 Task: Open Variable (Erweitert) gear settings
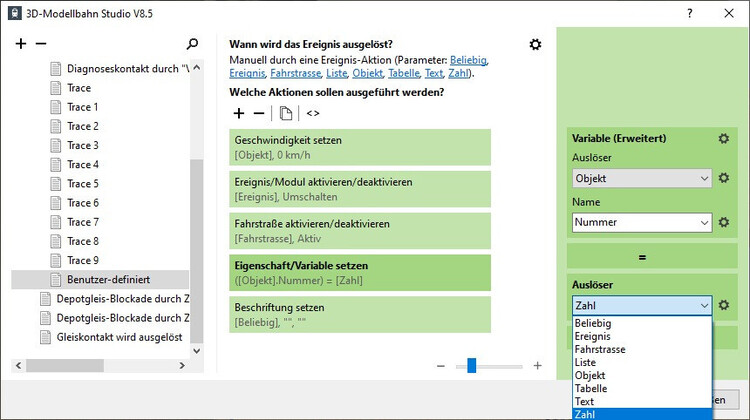coord(723,138)
